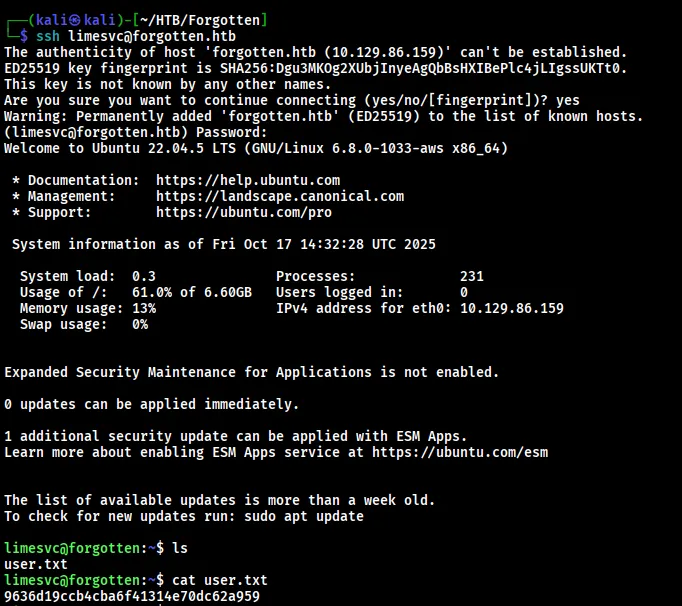Click the ubuntu.com/pro support URL
The image size is (682, 606).
coord(244,212)
